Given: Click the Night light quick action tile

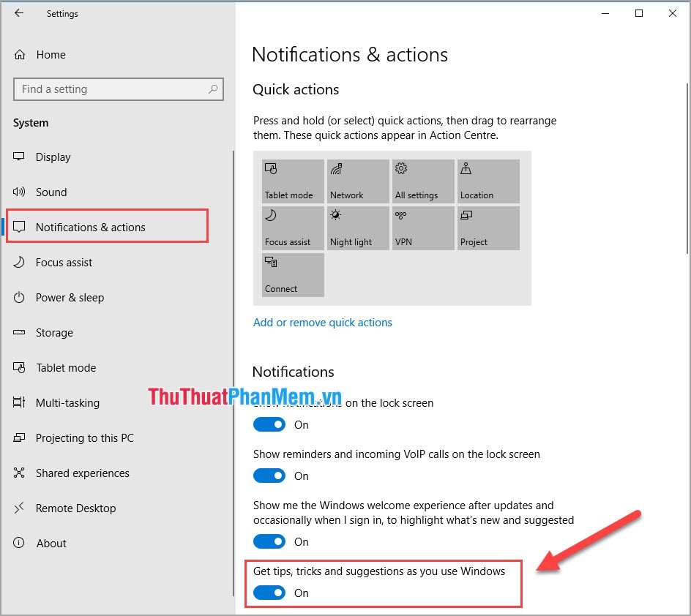Looking at the screenshot, I should (357, 228).
